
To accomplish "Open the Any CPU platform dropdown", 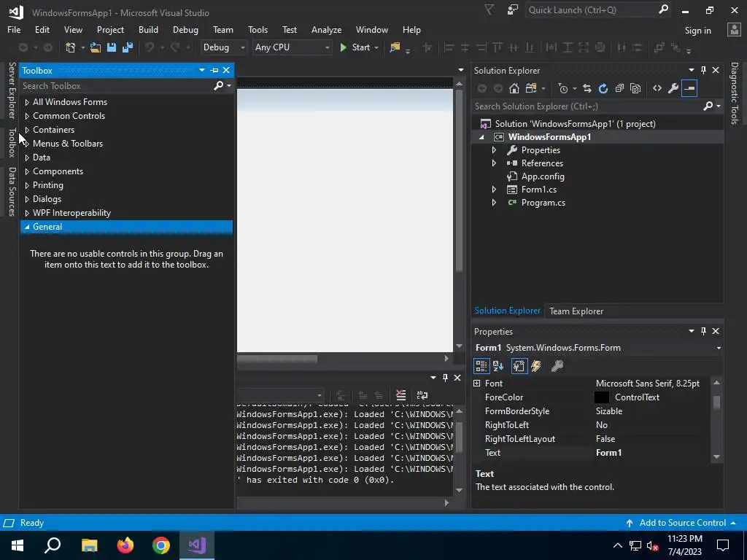I will pyautogui.click(x=292, y=47).
